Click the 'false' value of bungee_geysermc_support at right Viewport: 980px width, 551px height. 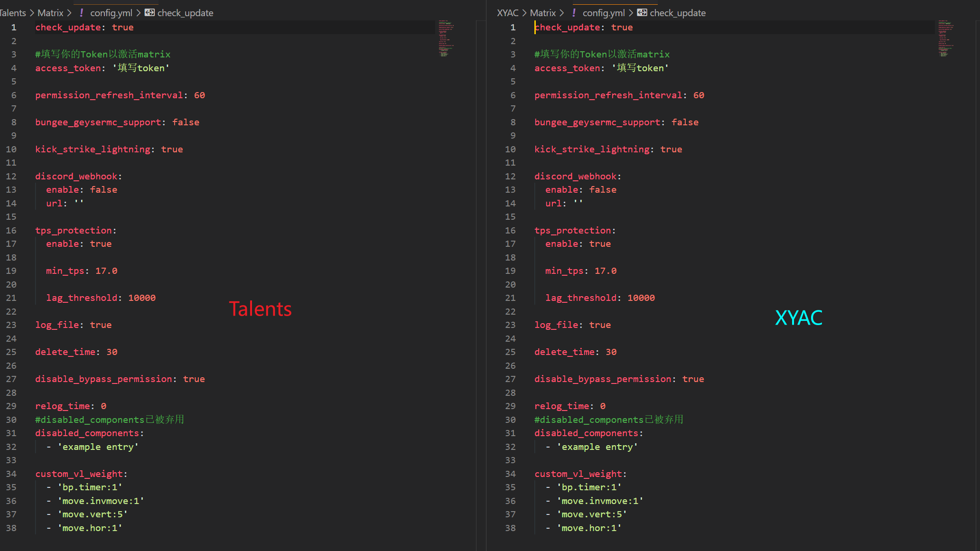685,122
